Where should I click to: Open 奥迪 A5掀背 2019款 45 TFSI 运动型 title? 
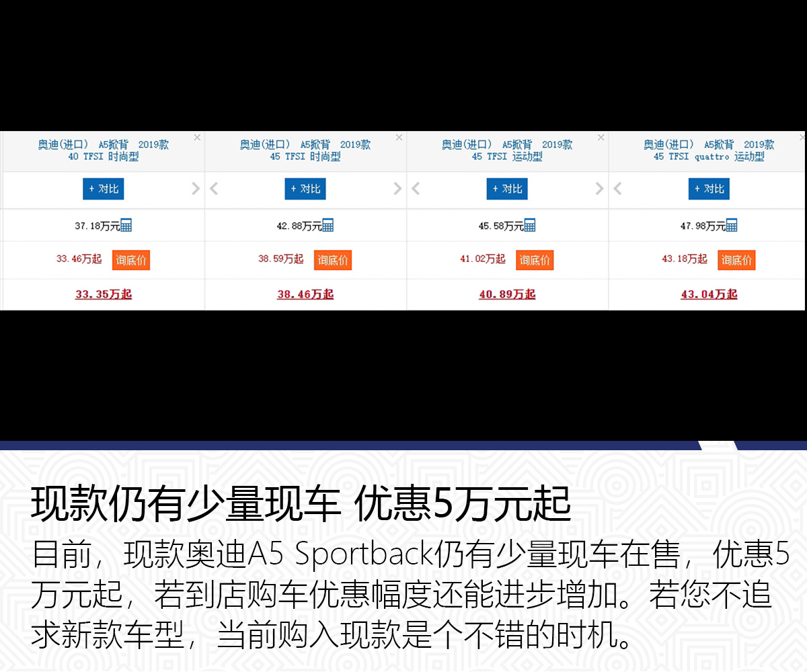tap(507, 151)
